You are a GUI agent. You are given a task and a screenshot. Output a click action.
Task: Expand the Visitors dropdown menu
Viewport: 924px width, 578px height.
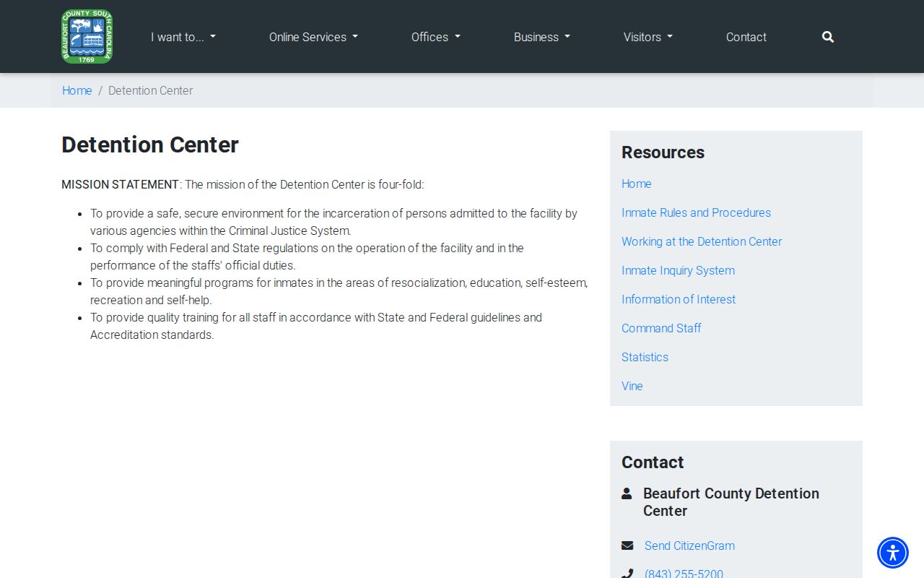pyautogui.click(x=648, y=37)
